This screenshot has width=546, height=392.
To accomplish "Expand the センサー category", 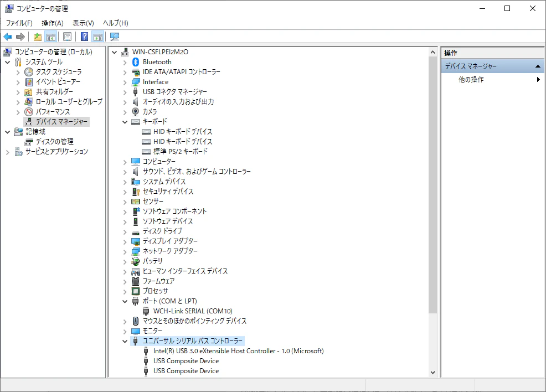I will pos(125,202).
